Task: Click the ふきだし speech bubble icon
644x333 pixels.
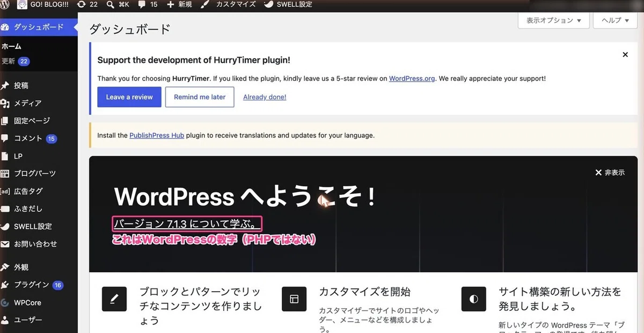Action: (5, 209)
